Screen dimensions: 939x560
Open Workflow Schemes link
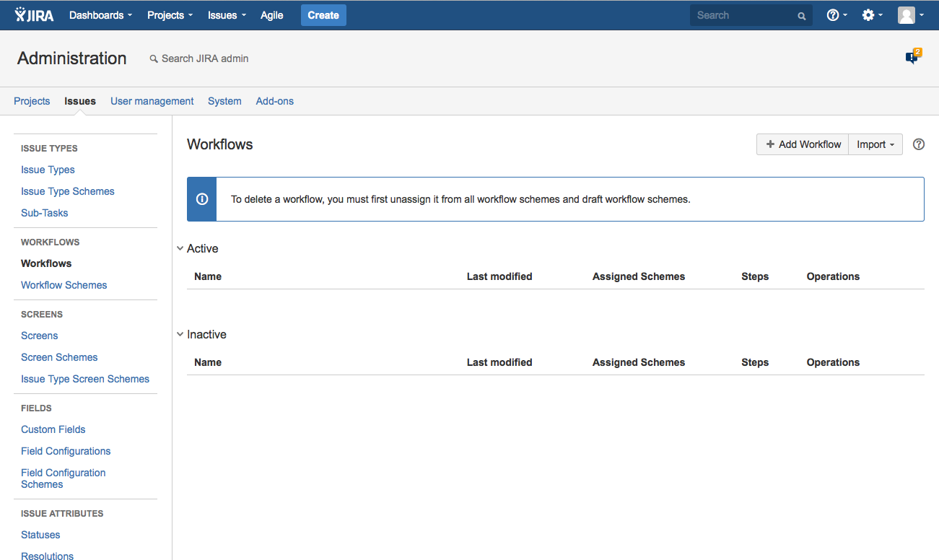click(64, 285)
